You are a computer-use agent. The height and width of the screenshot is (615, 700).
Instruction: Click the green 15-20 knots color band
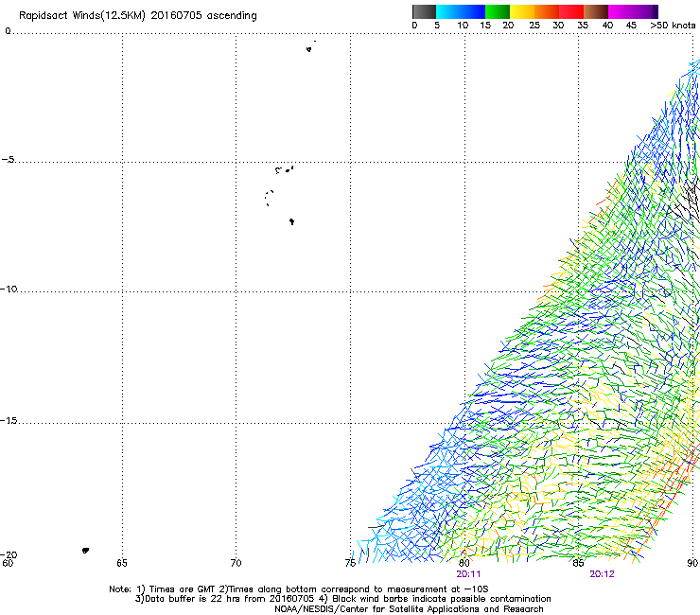498,11
